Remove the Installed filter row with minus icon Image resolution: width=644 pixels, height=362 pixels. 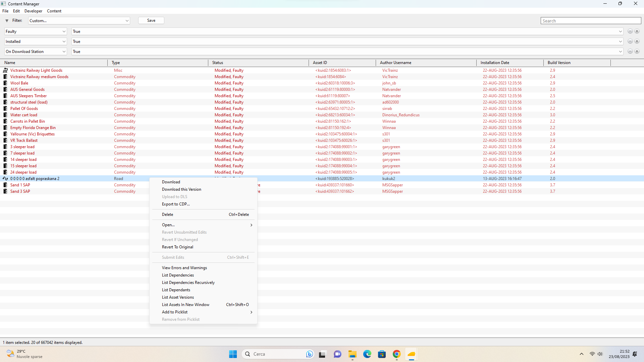coord(630,42)
